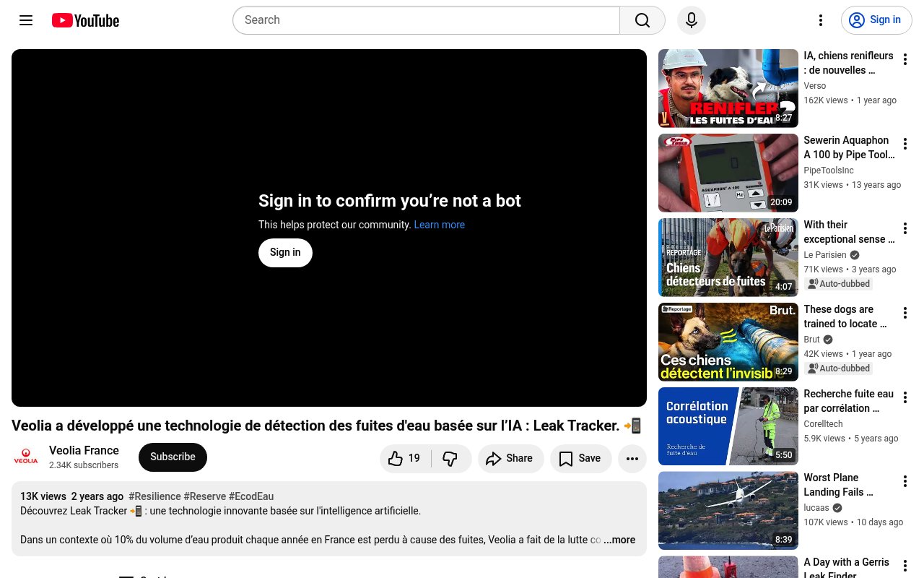Play the Corrélation acoustique thumbnail

pos(728,426)
